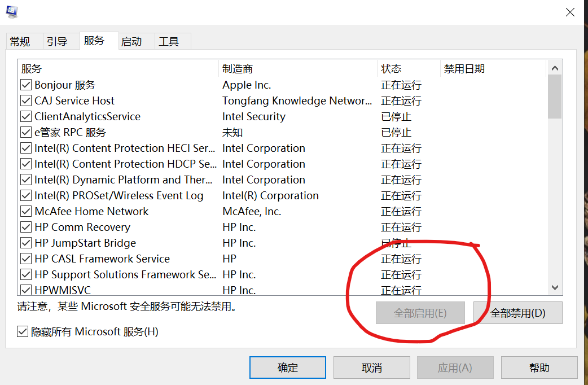Uncheck the e管家 RPC 服务 entry
The width and height of the screenshot is (588, 385).
(x=25, y=132)
